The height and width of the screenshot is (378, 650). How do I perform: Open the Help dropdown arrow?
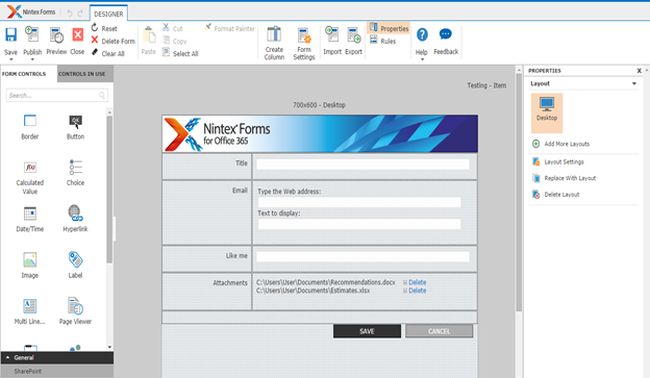pyautogui.click(x=422, y=59)
